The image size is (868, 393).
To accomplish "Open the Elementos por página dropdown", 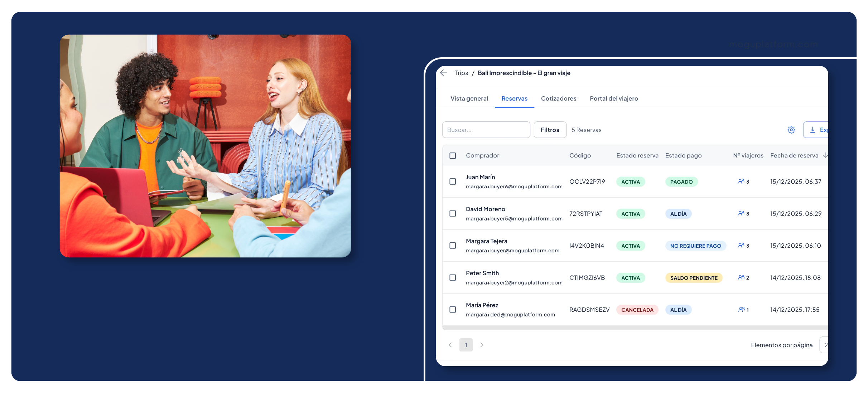I will coord(824,345).
